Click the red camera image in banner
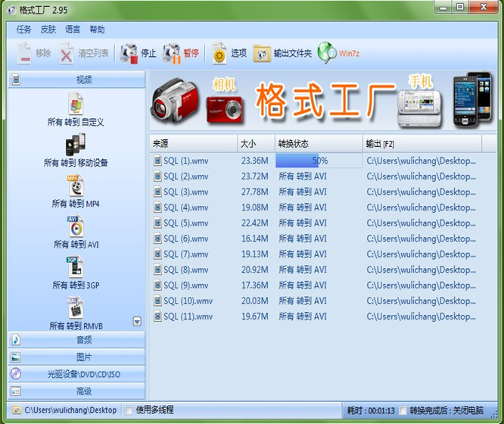 tap(225, 110)
